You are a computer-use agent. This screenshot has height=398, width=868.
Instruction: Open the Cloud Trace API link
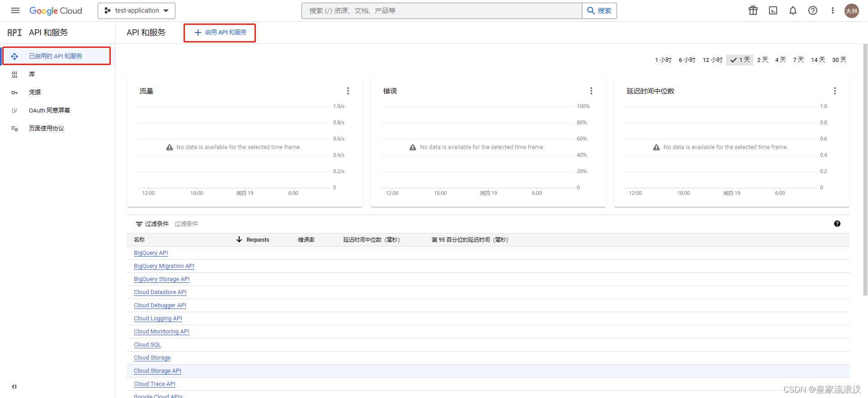(x=155, y=384)
